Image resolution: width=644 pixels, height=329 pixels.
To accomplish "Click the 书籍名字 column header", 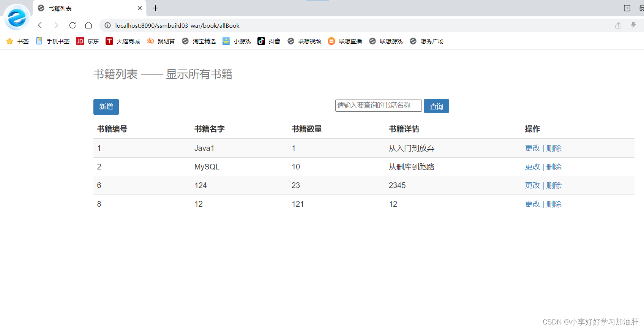I will point(209,129).
